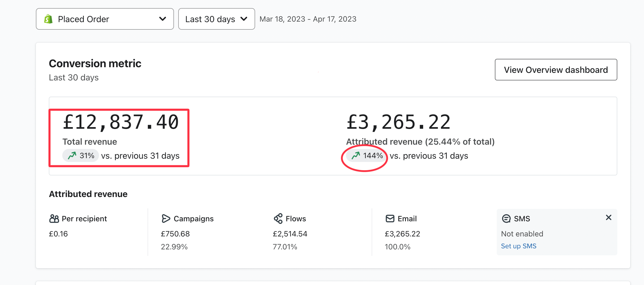Click the Campaigns paper plane icon
The image size is (644, 285).
click(x=166, y=219)
